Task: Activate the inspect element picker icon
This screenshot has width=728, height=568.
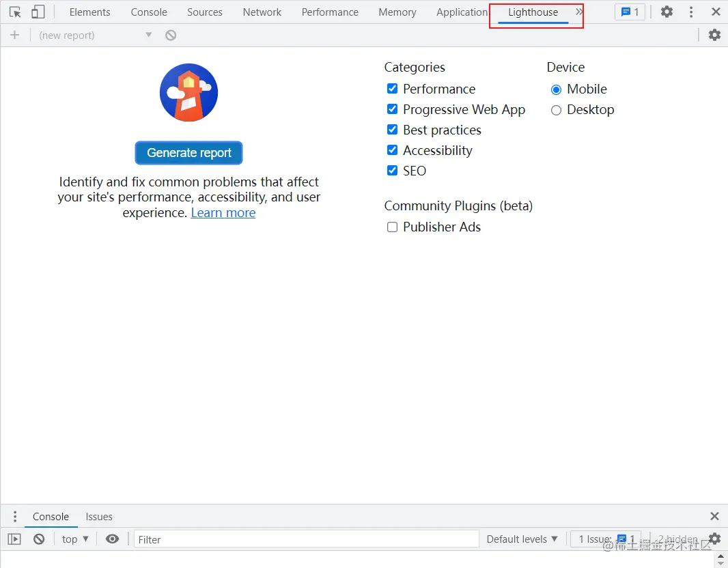Action: pyautogui.click(x=15, y=12)
